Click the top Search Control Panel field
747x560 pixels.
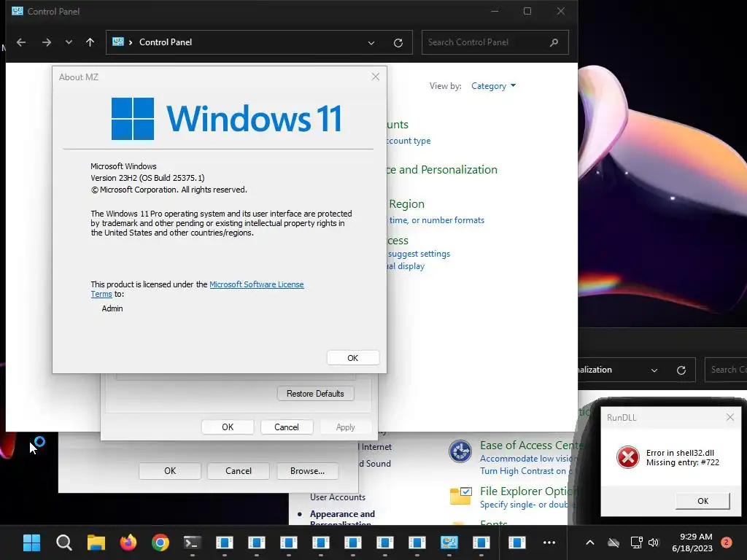click(x=495, y=42)
